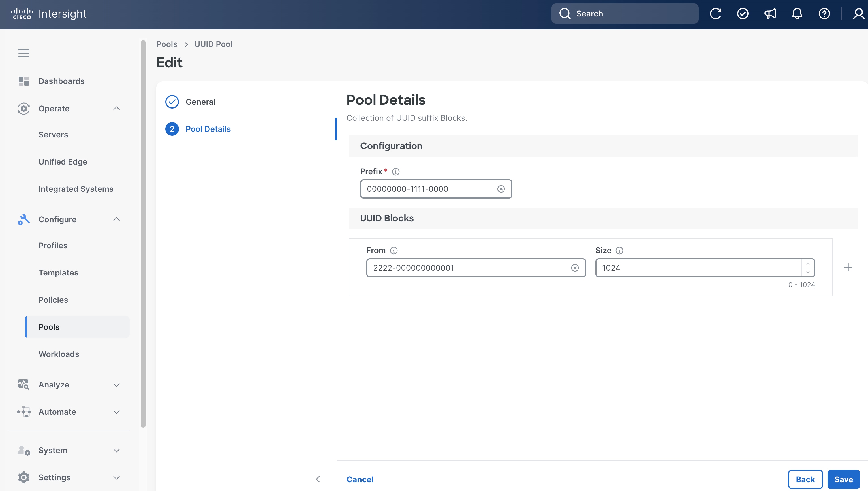This screenshot has height=491, width=868.
Task: Click the Operate gear icon
Action: click(x=23, y=108)
